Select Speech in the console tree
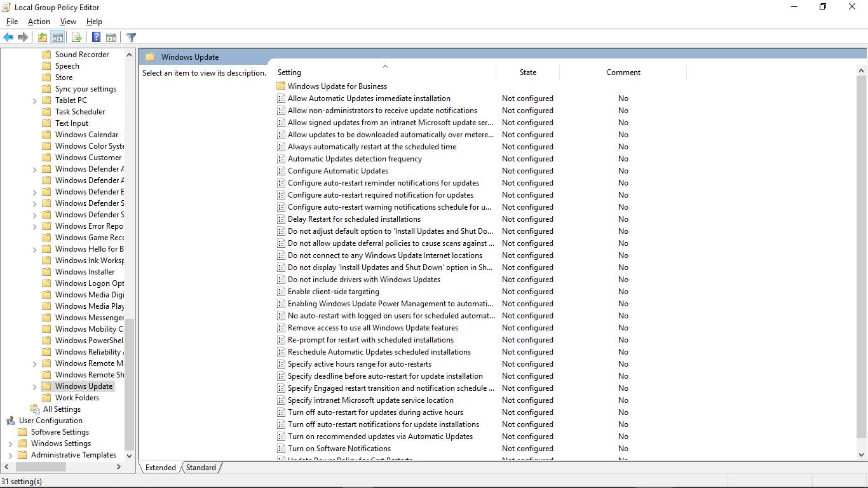Image resolution: width=868 pixels, height=488 pixels. pyautogui.click(x=67, y=66)
